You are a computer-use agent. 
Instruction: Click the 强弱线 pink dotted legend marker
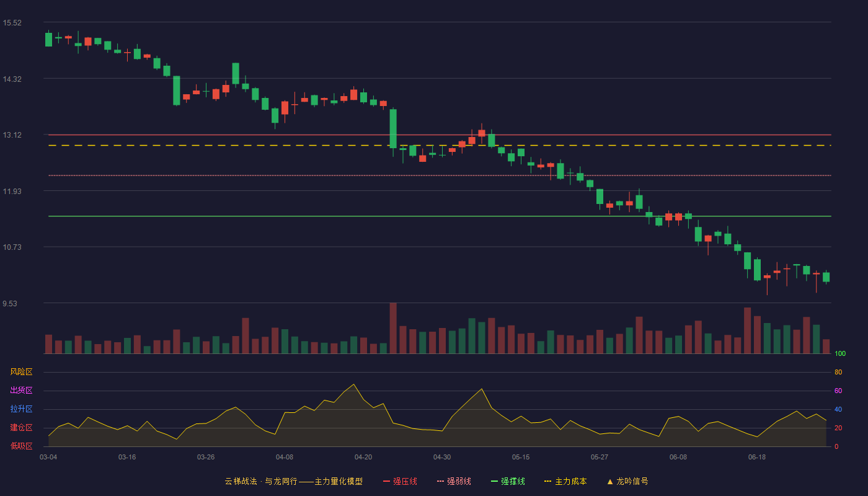click(x=440, y=481)
